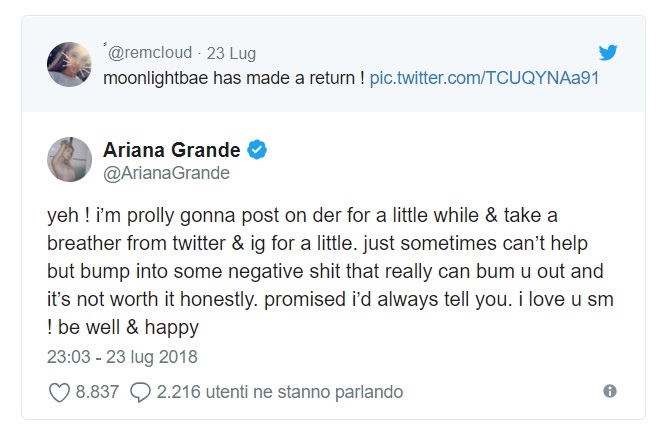Click the speech bubble reply icon

(141, 391)
